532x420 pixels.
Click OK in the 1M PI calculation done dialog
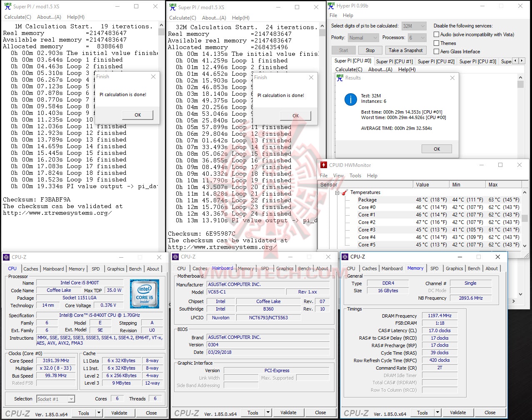(x=138, y=115)
